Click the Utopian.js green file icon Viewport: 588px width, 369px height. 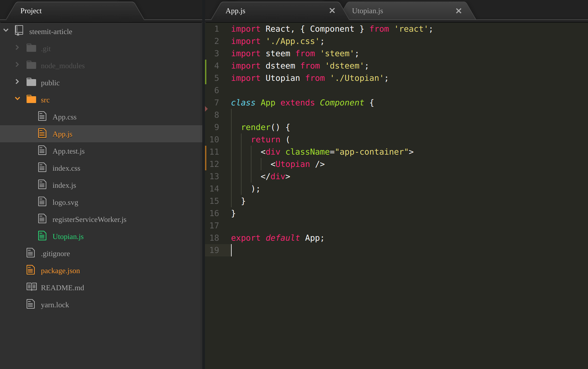[x=42, y=236]
